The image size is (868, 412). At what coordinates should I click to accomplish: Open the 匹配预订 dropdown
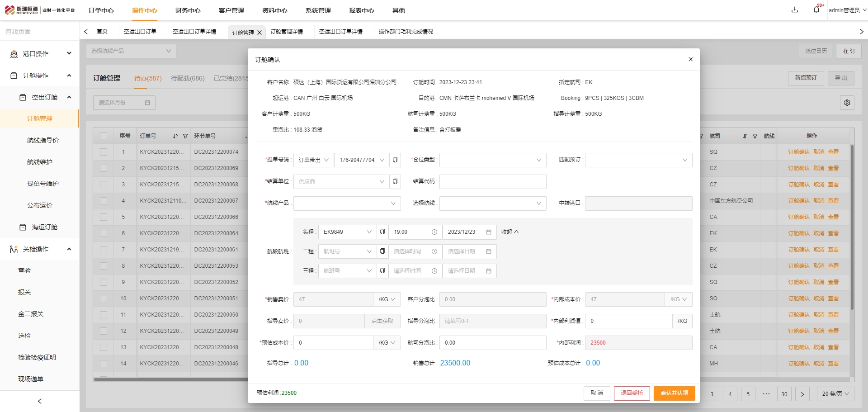638,160
